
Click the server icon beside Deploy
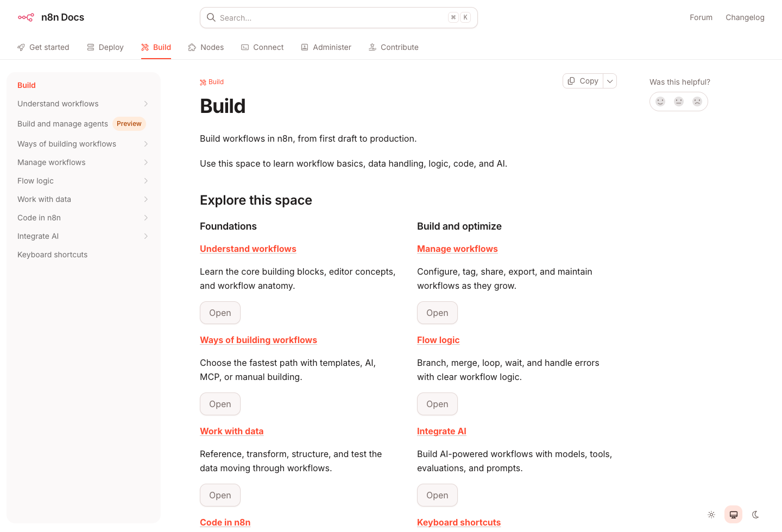[91, 47]
